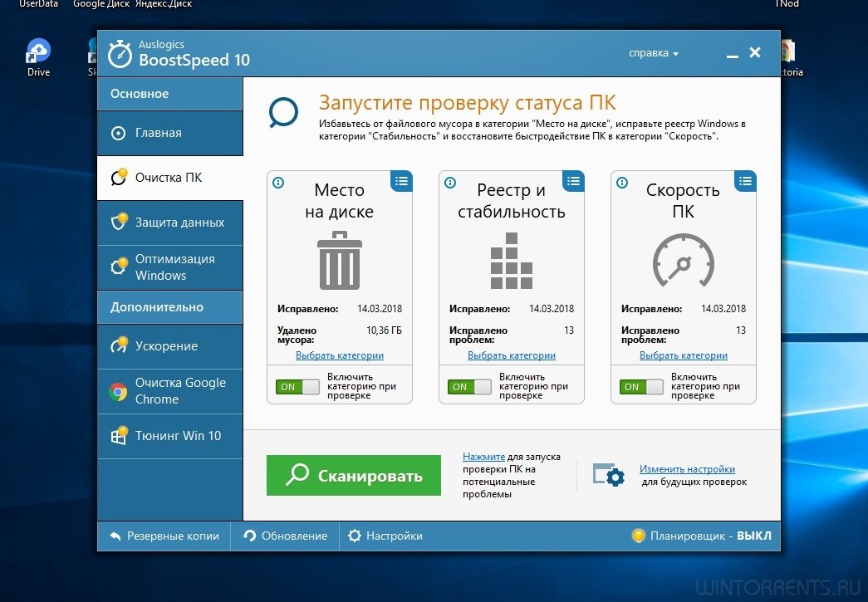Screen dimensions: 868x602
Task: Open list menu icon on Место на диске card
Action: [x=402, y=180]
